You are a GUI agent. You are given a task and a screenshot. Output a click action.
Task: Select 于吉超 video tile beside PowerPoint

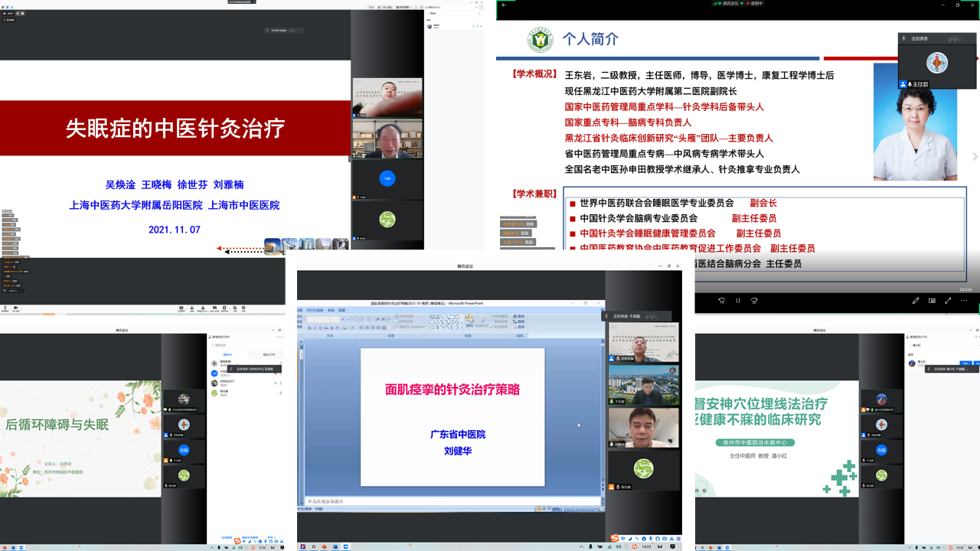coord(644,385)
